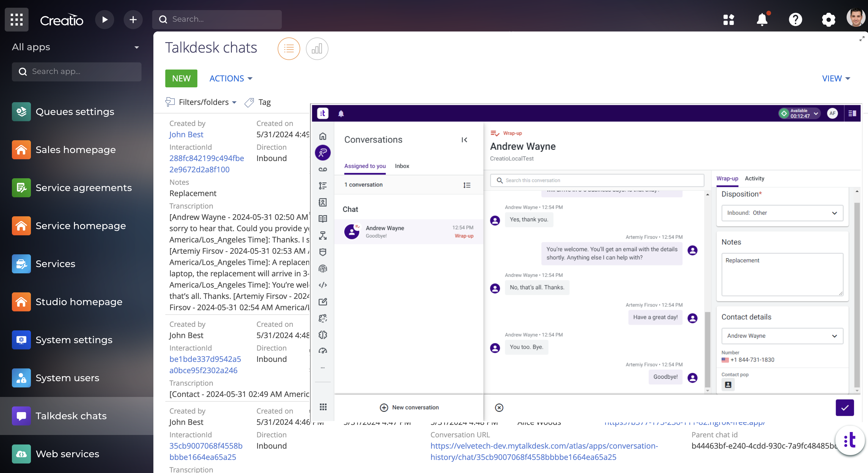This screenshot has width=868, height=473.
Task: Open the Talkdesk contacts icon in sidebar
Action: pos(323,202)
